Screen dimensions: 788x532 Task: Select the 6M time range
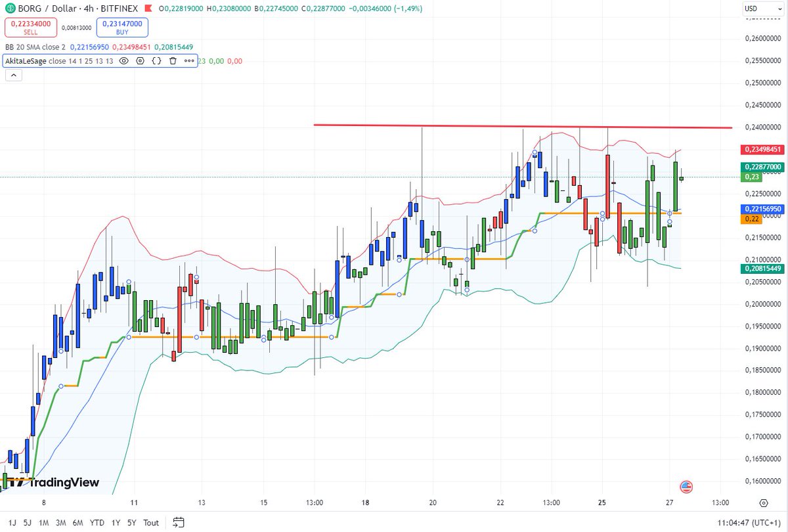[x=78, y=523]
